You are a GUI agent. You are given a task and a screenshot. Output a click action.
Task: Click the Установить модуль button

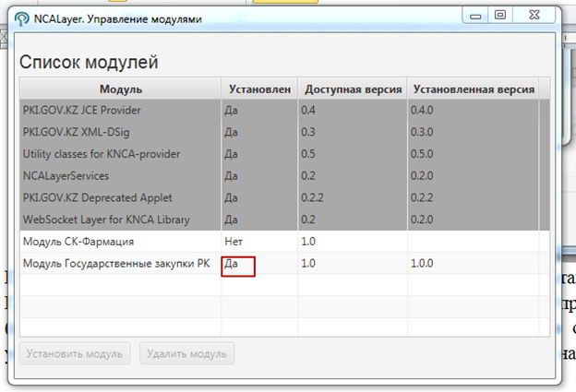point(75,353)
